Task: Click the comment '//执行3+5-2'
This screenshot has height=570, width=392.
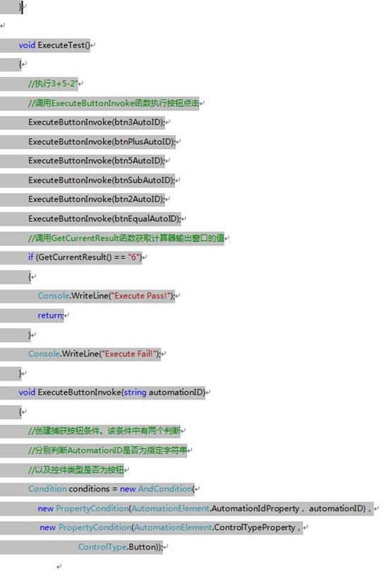Action: pyautogui.click(x=53, y=83)
